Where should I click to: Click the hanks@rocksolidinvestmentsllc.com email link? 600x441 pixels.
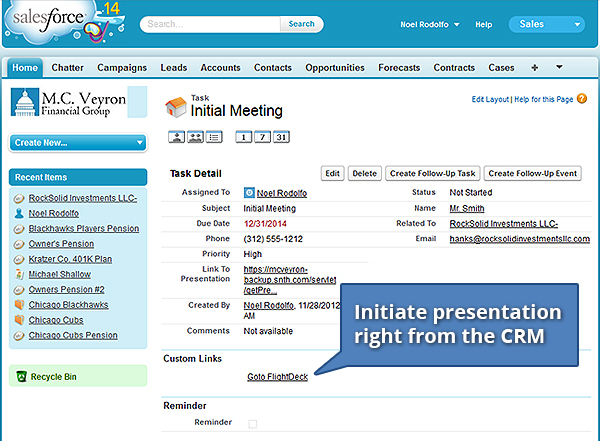pos(520,239)
